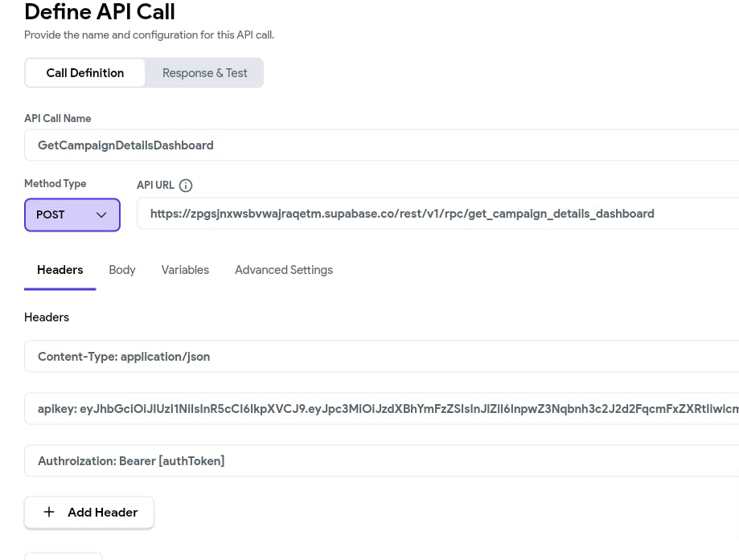Switch to the Body tab
739x560 pixels.
click(x=122, y=270)
